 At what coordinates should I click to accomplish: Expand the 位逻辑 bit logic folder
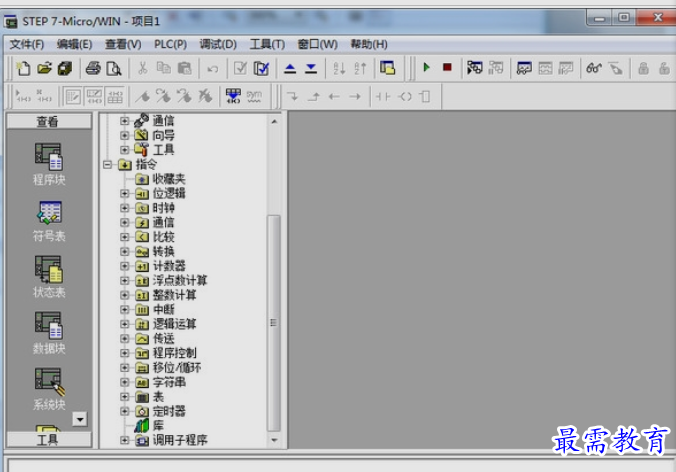click(x=125, y=194)
